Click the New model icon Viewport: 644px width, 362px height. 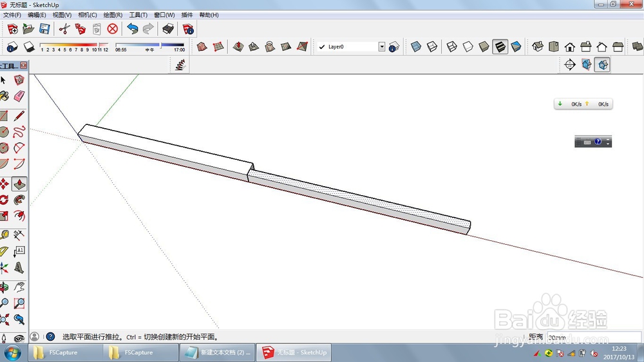[x=12, y=29]
